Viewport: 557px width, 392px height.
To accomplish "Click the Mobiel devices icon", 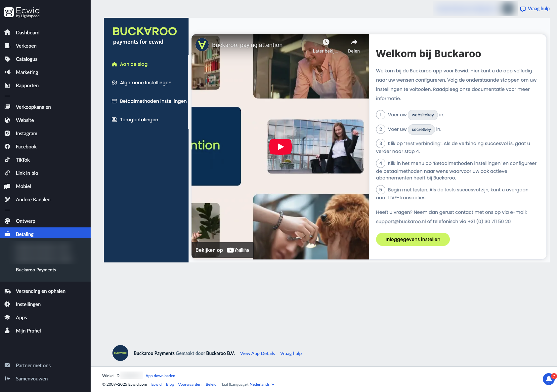I will [7, 186].
